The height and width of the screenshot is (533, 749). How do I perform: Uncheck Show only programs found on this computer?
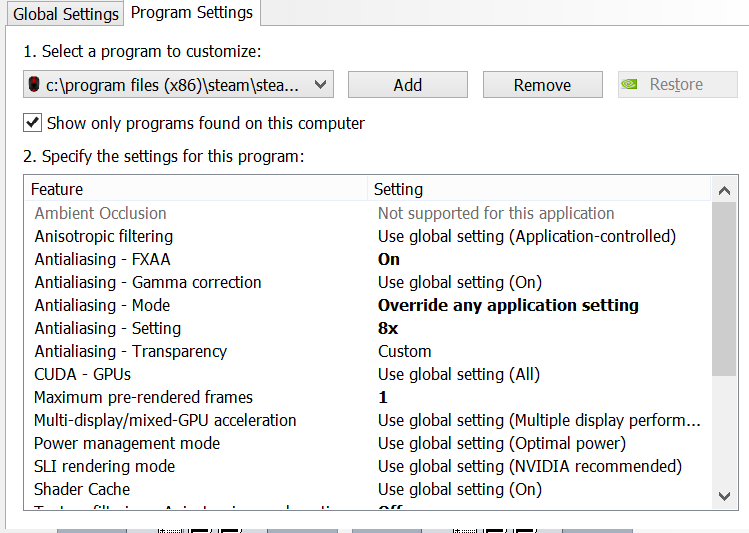32,123
